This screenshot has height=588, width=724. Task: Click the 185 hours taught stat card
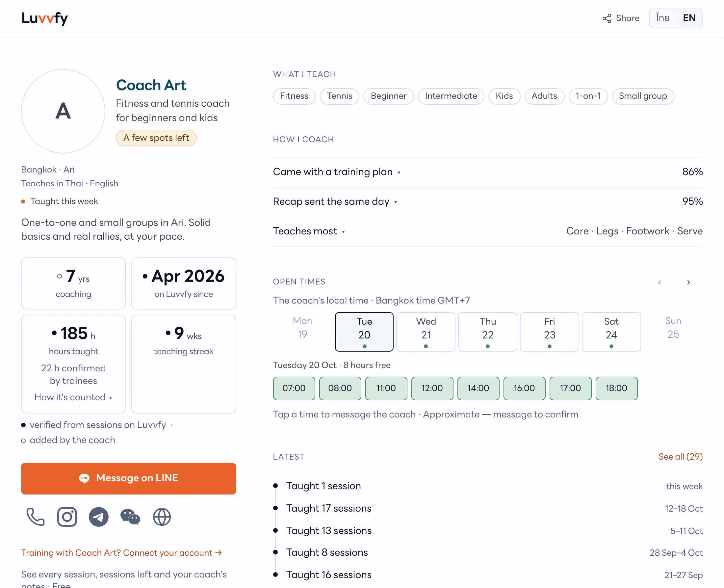point(73,364)
